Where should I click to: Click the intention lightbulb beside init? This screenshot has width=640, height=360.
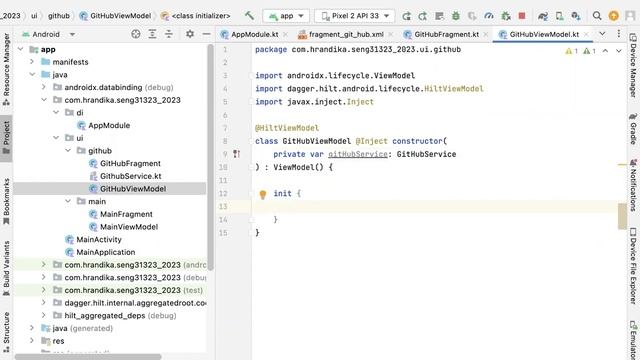tap(263, 194)
